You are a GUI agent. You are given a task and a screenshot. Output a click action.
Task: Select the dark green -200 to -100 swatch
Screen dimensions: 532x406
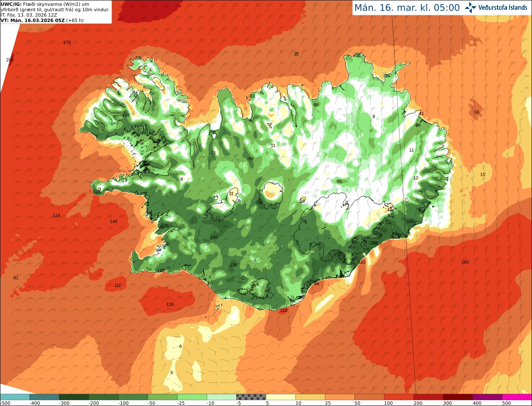click(104, 397)
